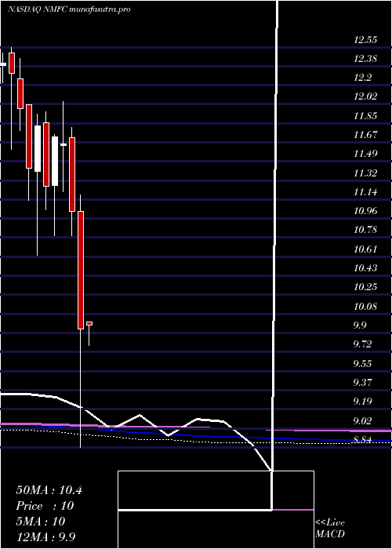This screenshot has width=392, height=549.
Task: Click the 9.02 price axis label
Action: coord(362,420)
